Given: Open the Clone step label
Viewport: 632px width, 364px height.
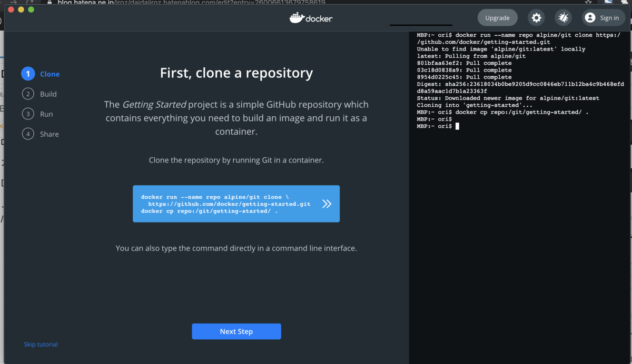Looking at the screenshot, I should click(50, 74).
